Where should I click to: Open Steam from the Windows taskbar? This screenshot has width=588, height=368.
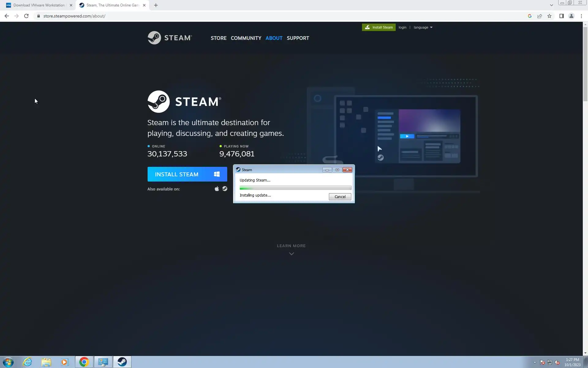click(x=122, y=362)
